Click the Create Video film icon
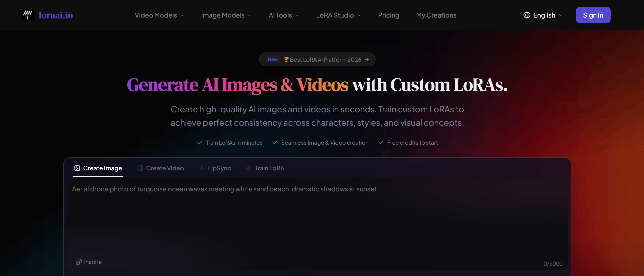The image size is (644, 276). pyautogui.click(x=140, y=168)
